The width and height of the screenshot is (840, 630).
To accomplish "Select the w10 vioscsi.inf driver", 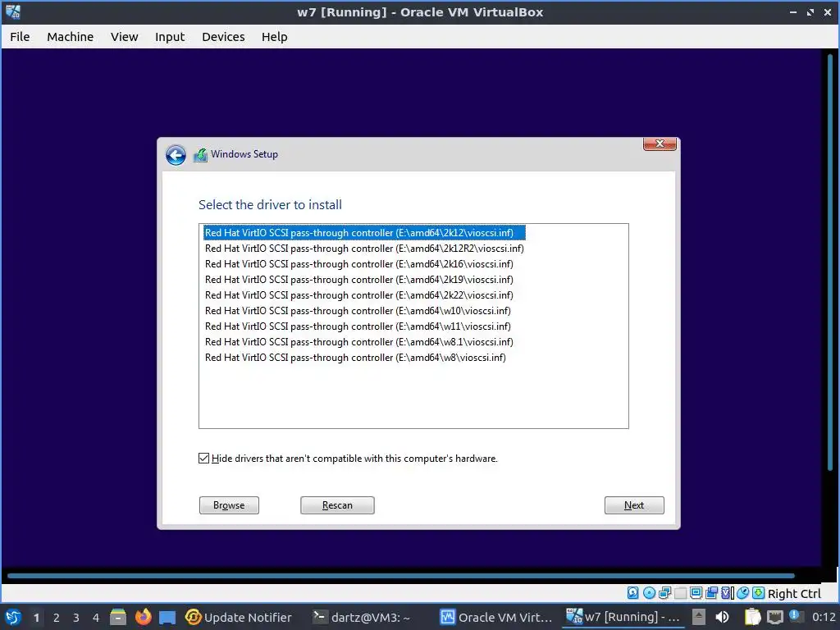I will coord(358,310).
